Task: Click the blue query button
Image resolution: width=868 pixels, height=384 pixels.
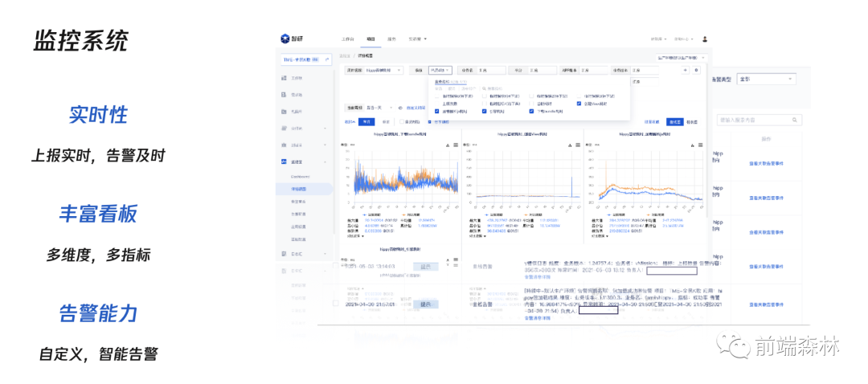Action: 366,122
